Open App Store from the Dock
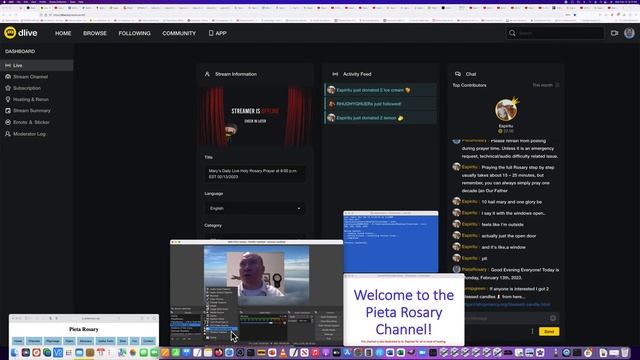This screenshot has width=640, height=360. 347,353
